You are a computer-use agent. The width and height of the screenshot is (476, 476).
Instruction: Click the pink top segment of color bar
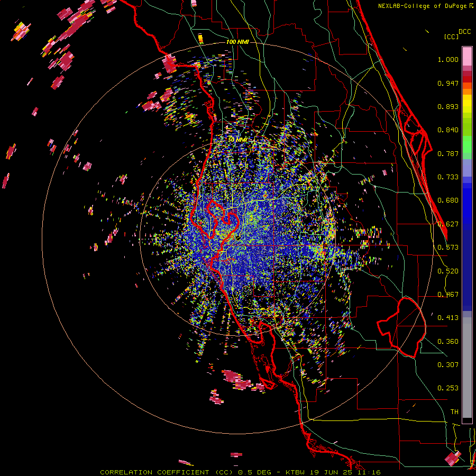(467, 56)
